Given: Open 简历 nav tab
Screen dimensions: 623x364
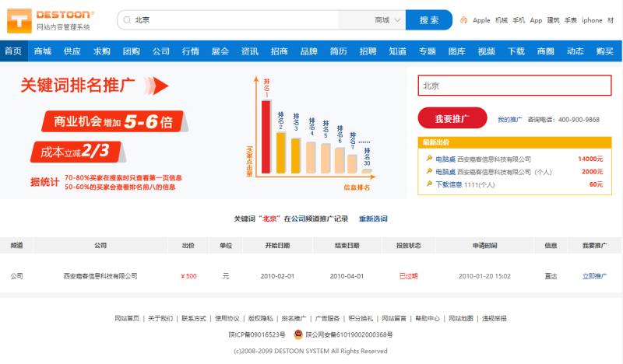Looking at the screenshot, I should coord(339,51).
